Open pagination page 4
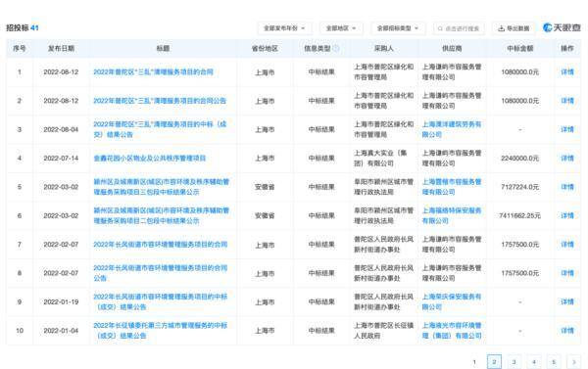588x369 pixels. click(534, 362)
